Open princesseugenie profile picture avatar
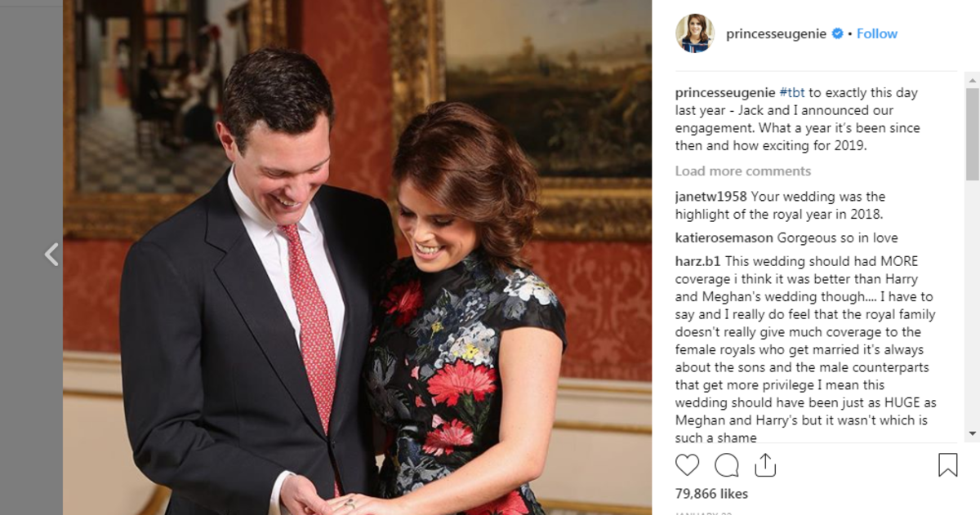This screenshot has width=980, height=515. tap(695, 33)
